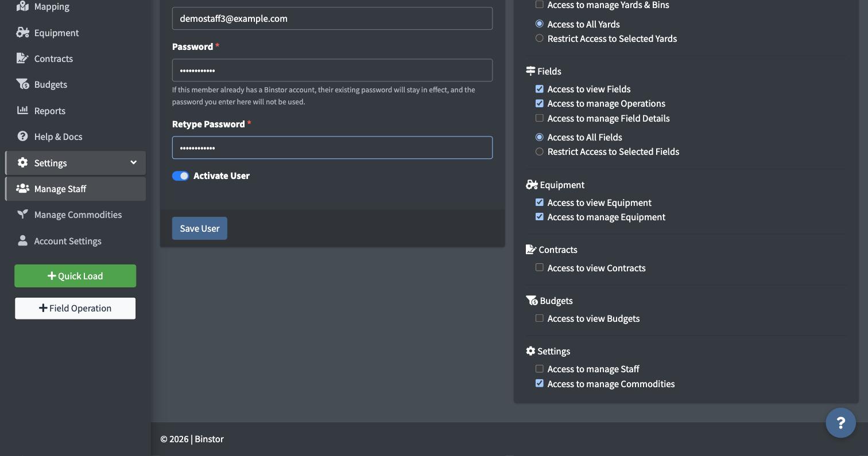Click the Field Operation button
Image resolution: width=868 pixels, height=456 pixels.
pyautogui.click(x=75, y=308)
